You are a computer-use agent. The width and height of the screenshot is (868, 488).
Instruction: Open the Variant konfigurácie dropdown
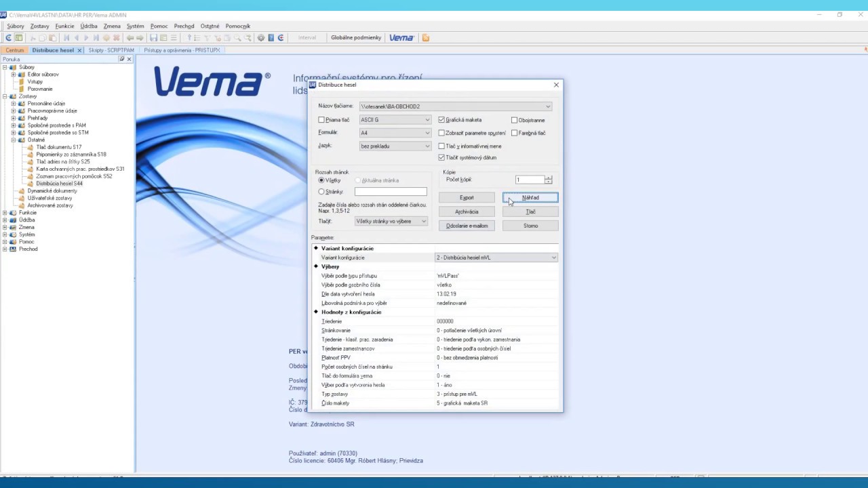pyautogui.click(x=553, y=258)
